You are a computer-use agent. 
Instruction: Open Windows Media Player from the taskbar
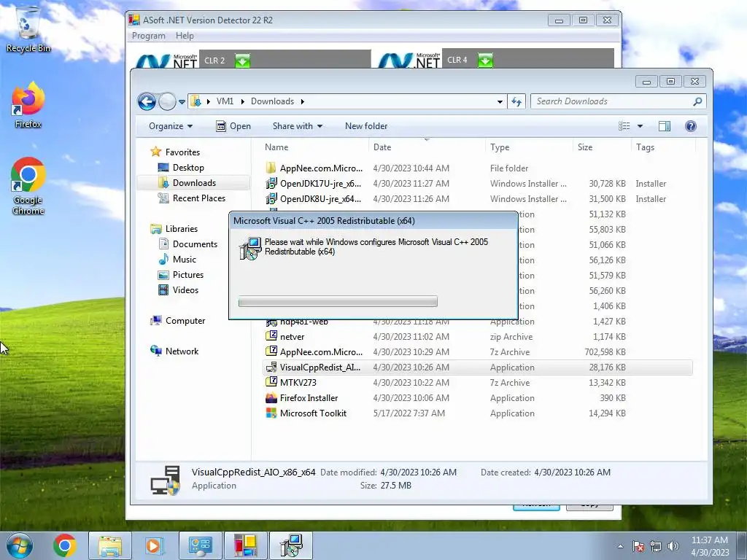pyautogui.click(x=153, y=545)
